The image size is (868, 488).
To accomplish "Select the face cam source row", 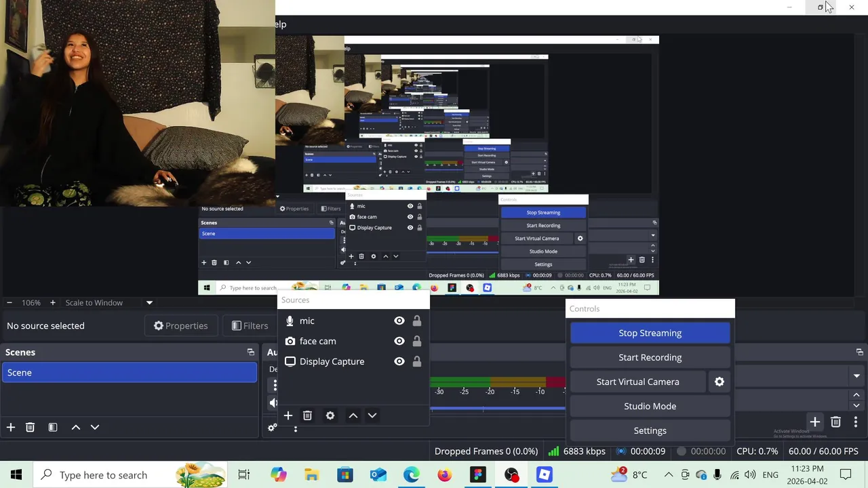I will (353, 341).
